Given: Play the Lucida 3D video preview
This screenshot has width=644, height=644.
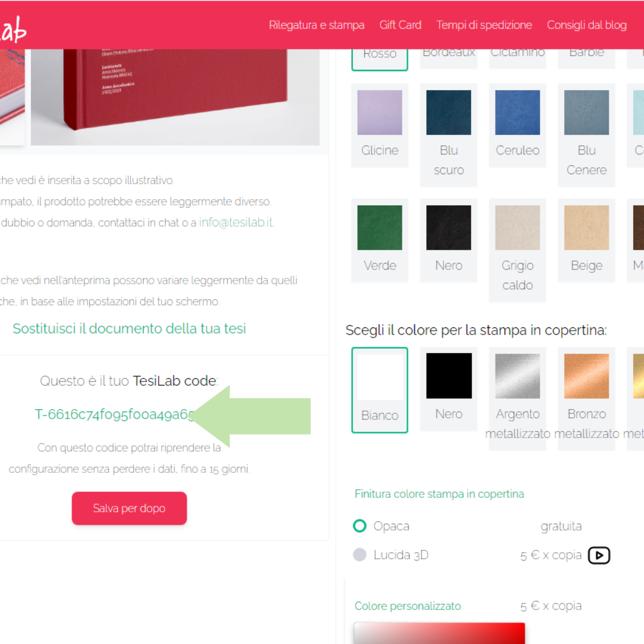Looking at the screenshot, I should pyautogui.click(x=599, y=555).
